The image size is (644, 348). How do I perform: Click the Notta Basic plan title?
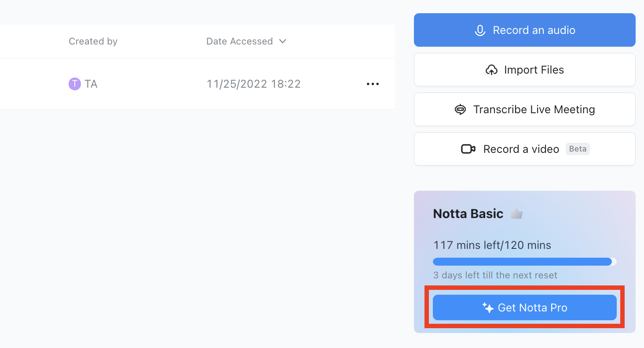468,214
